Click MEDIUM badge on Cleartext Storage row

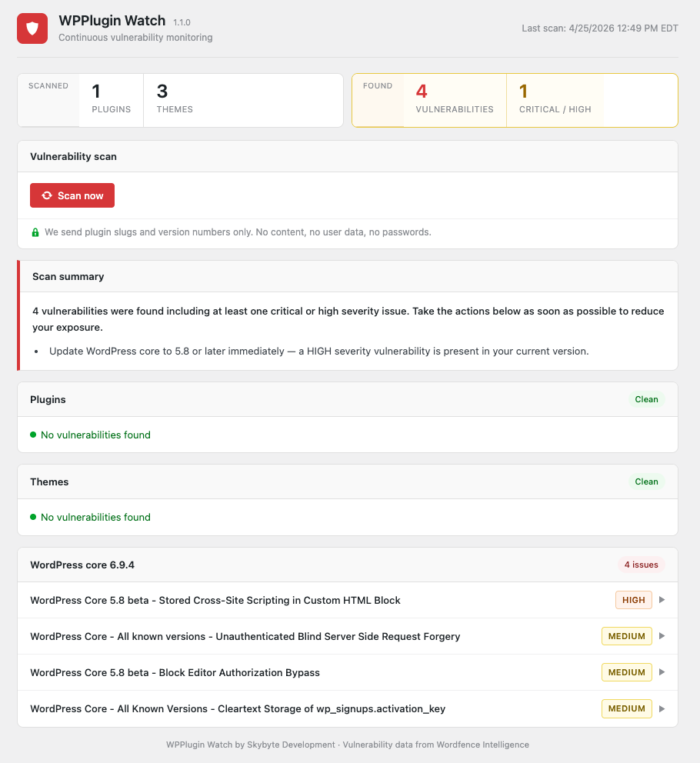pyautogui.click(x=626, y=708)
